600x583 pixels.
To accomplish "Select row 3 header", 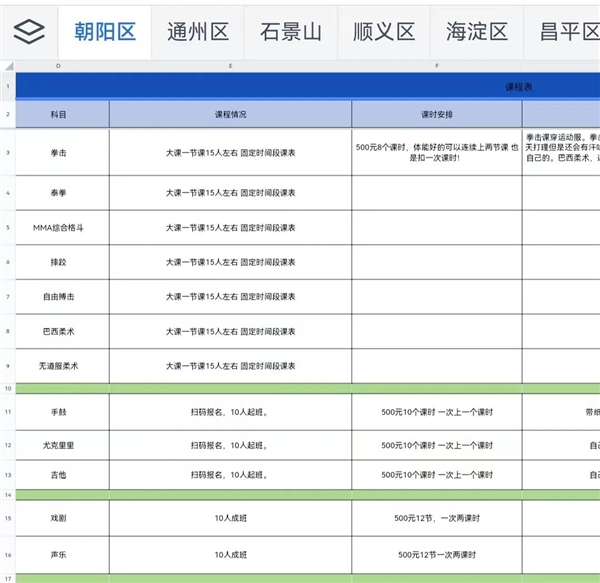I will click(x=8, y=153).
